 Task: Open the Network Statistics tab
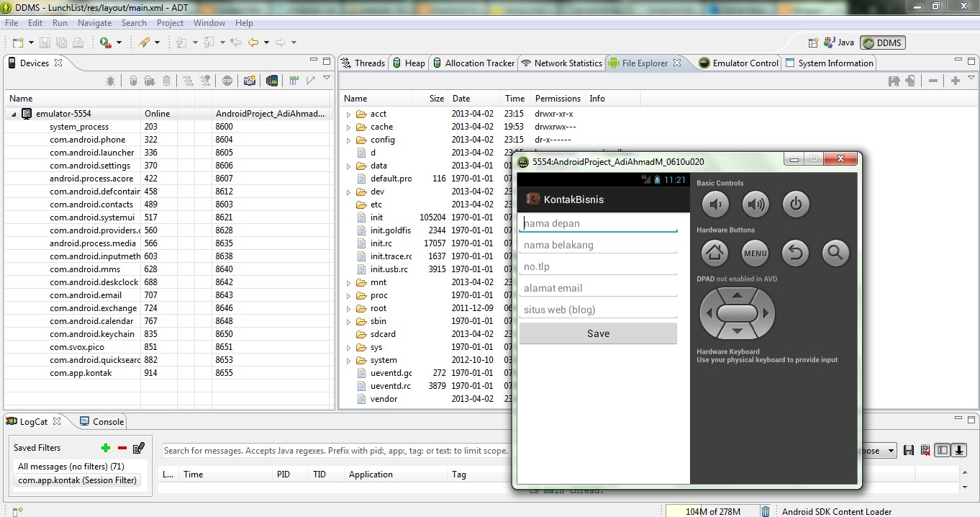click(561, 63)
